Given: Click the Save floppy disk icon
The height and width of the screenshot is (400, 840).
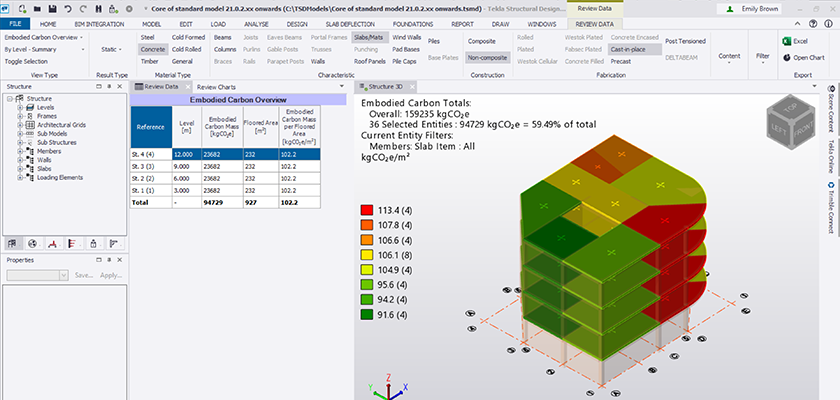Looking at the screenshot, I should pos(52,9).
